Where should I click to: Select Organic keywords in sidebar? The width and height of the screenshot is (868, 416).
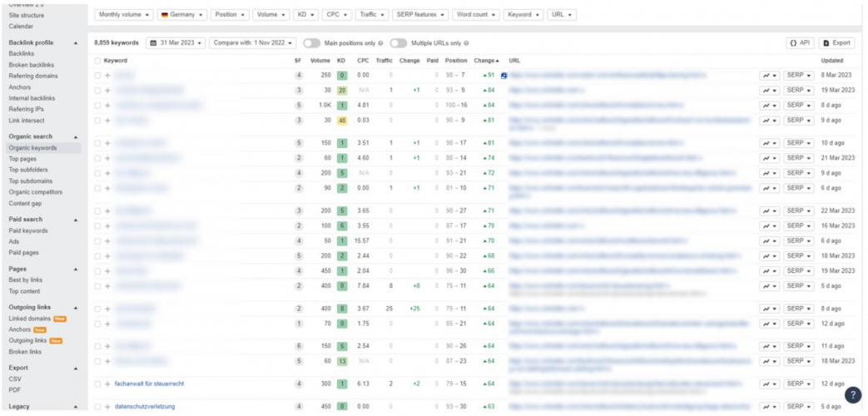[x=32, y=148]
